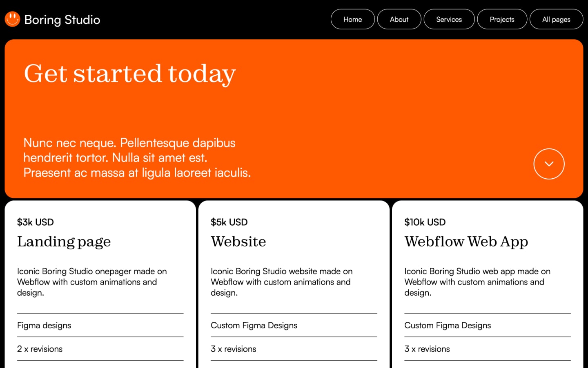
Task: Select the Website pricing card heading
Action: coord(238,242)
